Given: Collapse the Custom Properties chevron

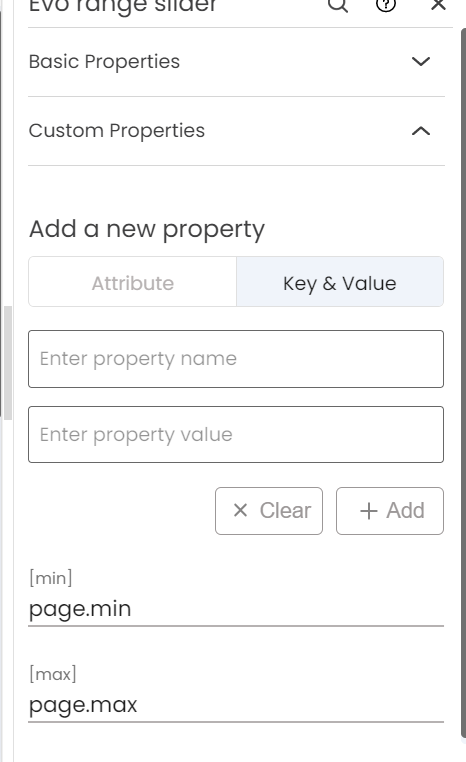Looking at the screenshot, I should pos(421,131).
